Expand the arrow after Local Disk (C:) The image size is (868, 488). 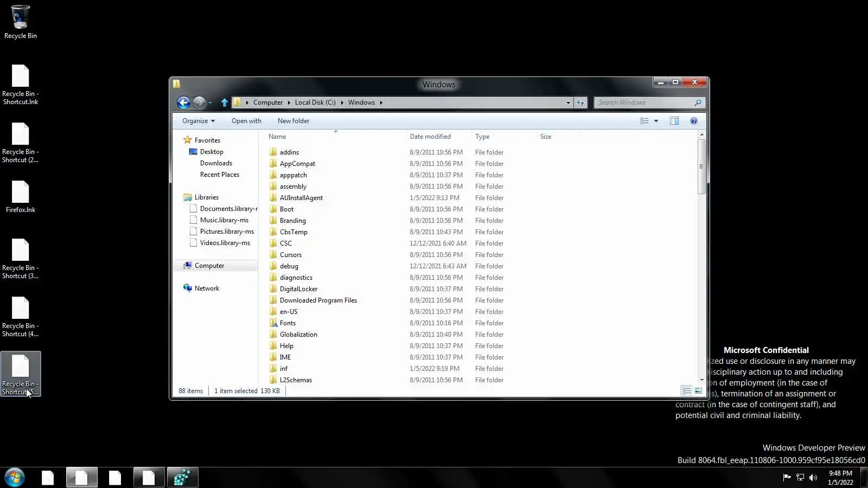click(x=342, y=102)
